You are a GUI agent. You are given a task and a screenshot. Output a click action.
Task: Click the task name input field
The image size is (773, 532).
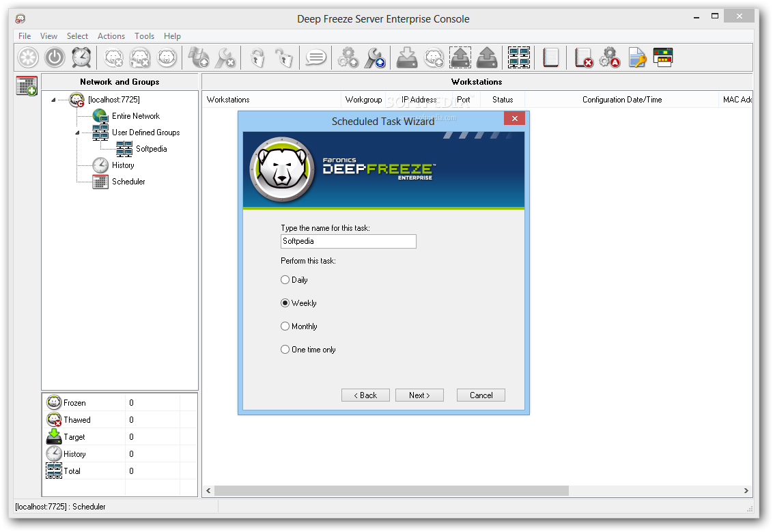pyautogui.click(x=348, y=241)
